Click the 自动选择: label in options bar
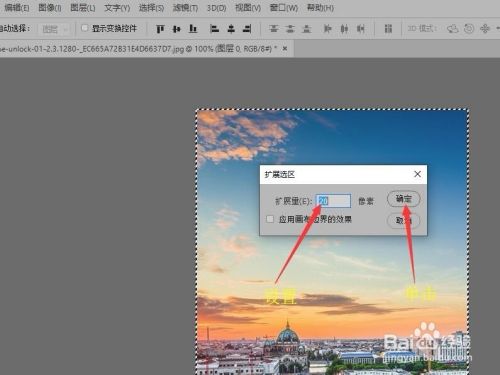 [x=15, y=29]
